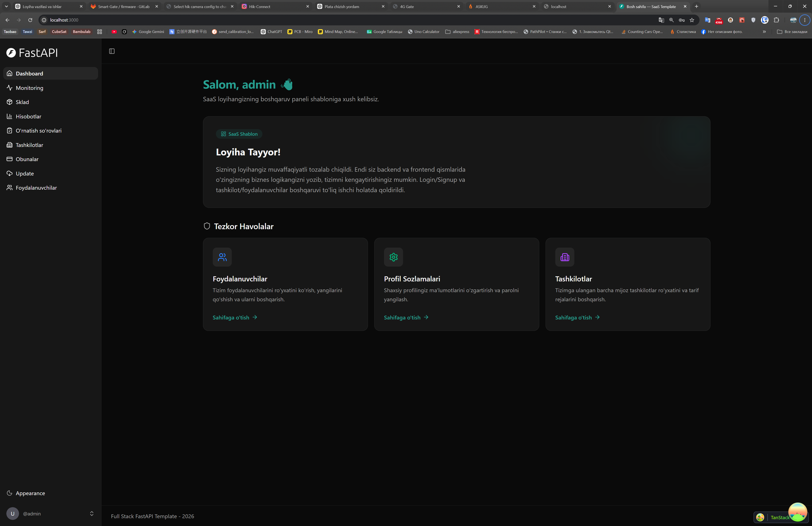Viewport: 812px width, 526px height.
Task: Click the extension icon with 4366 badge
Action: point(719,20)
